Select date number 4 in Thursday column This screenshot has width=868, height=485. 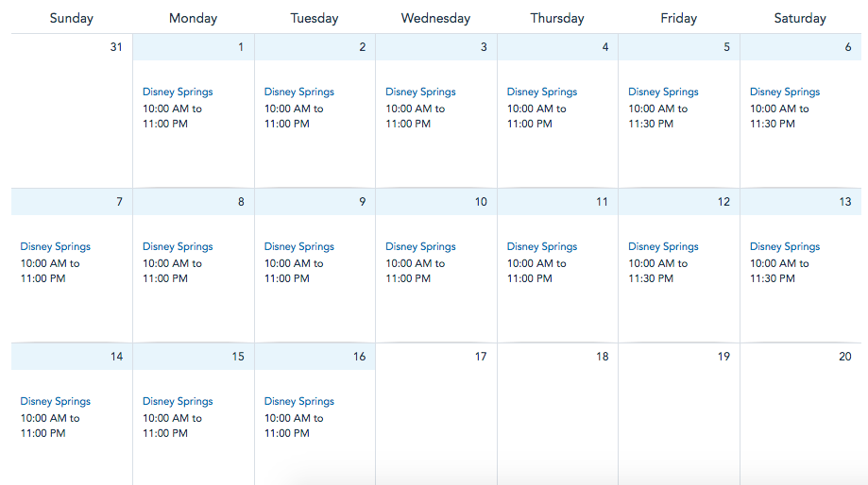click(x=605, y=47)
